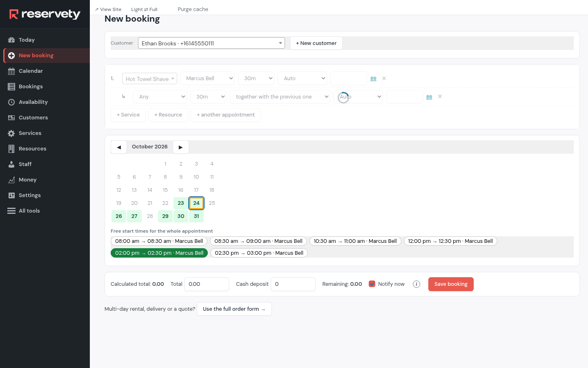Toggle Light ⇄ Full mode
Viewport: 588px width, 368px height.
point(144,9)
